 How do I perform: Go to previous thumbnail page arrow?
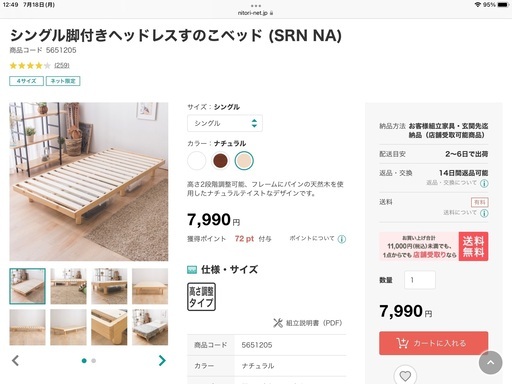[15, 360]
